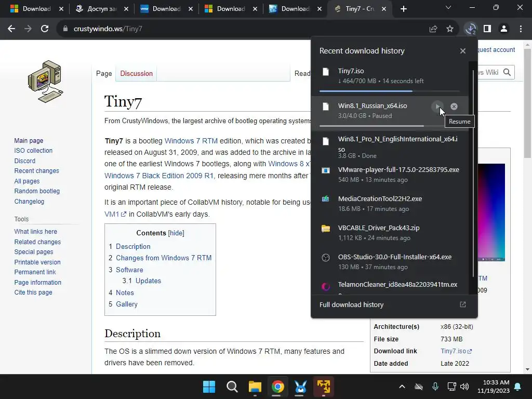Reload the page with the refresh icon
The image size is (532, 399).
click(45, 29)
